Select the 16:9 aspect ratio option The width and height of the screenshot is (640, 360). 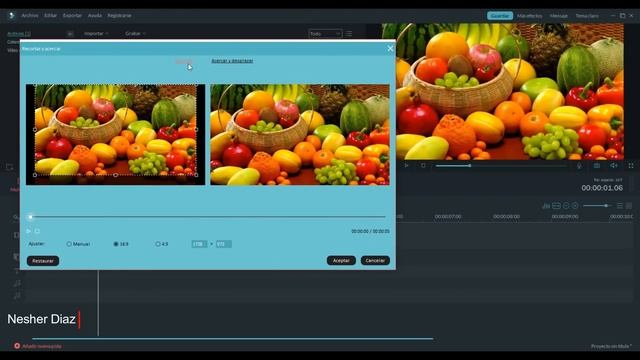coord(121,244)
